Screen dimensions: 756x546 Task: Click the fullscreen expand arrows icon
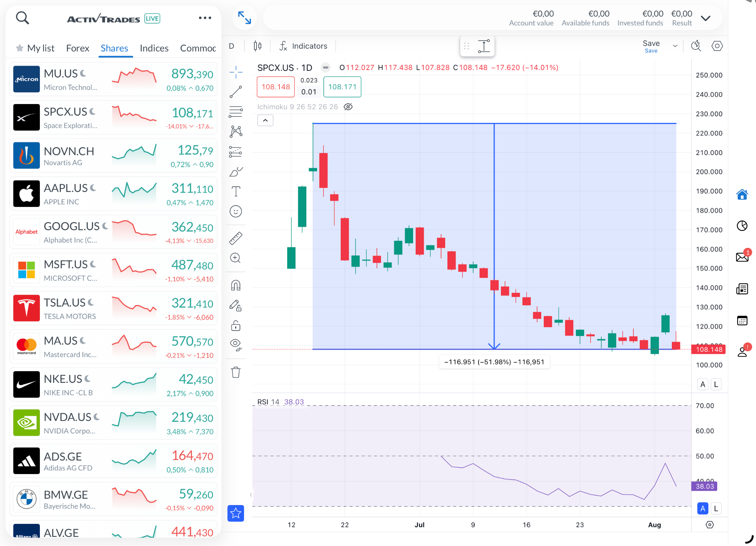pyautogui.click(x=244, y=18)
